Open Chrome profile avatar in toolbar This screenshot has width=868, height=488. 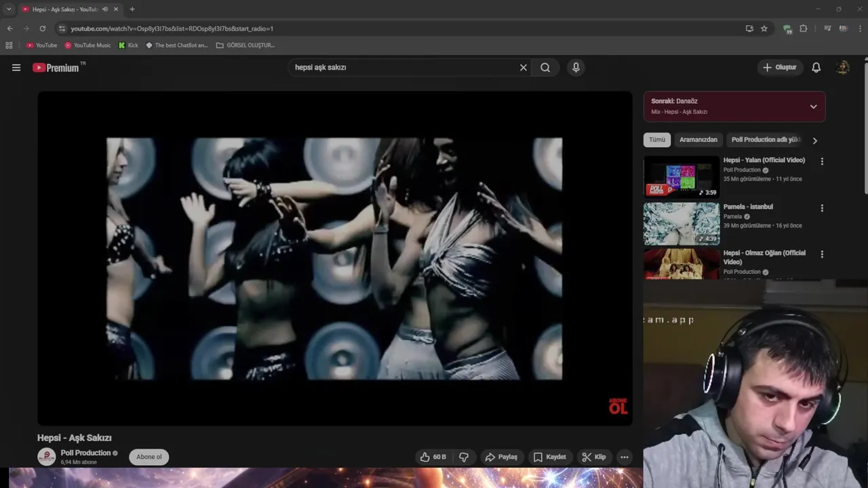coord(843,28)
